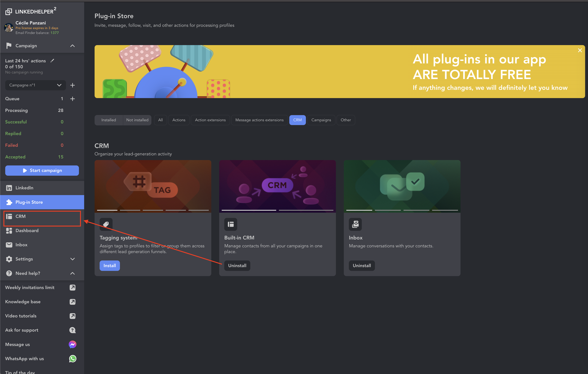Click Tagging system tag icon
The width and height of the screenshot is (588, 374).
click(106, 224)
